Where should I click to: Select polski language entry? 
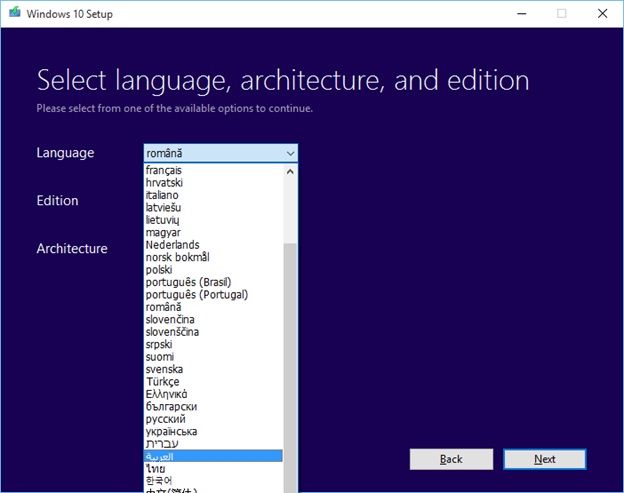click(213, 270)
